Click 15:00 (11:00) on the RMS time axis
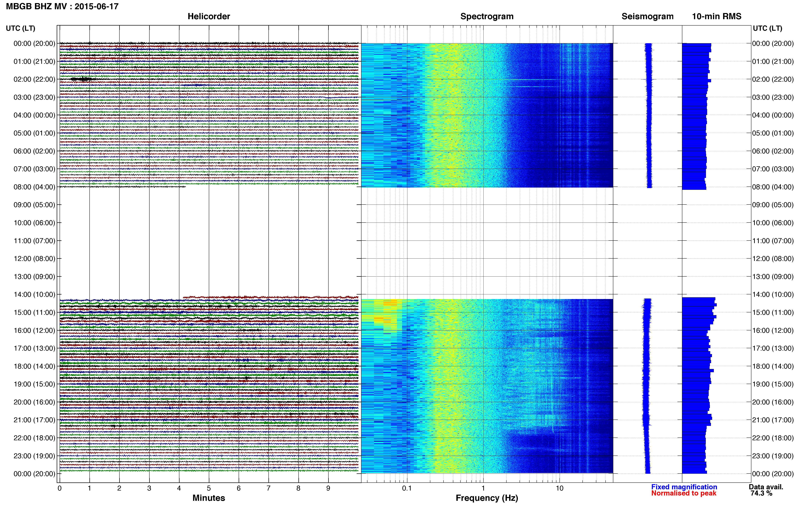This screenshot has height=508, width=812. coord(773,312)
